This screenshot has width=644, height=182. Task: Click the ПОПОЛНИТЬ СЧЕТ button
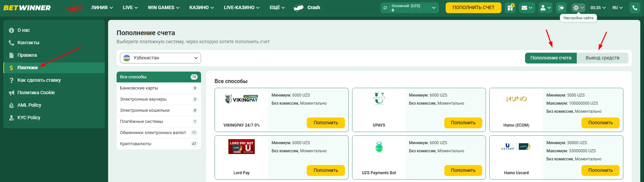tap(473, 8)
